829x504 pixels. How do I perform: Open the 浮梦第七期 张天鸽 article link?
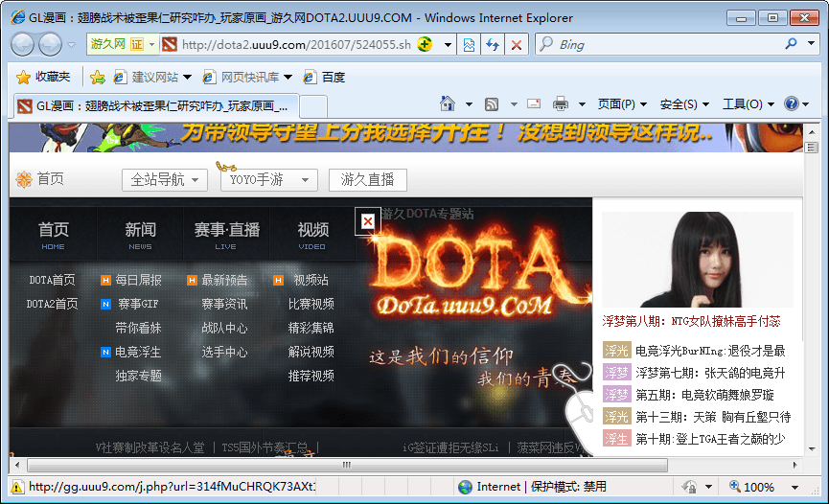tap(710, 373)
